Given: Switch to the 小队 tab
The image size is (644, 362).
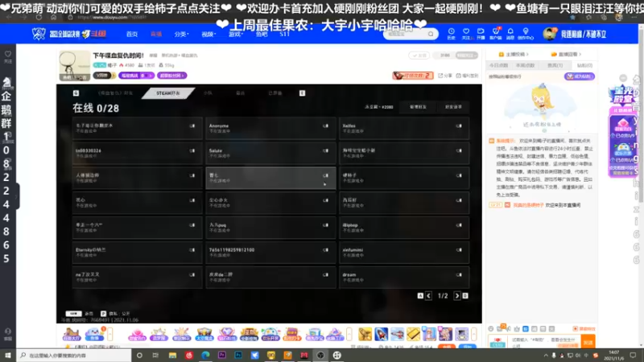Looking at the screenshot, I should tap(208, 93).
